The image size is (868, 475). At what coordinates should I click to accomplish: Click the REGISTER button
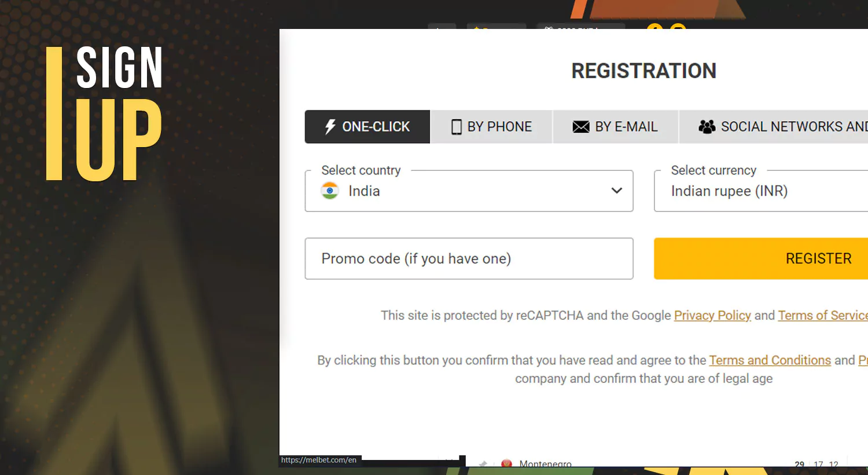pyautogui.click(x=818, y=258)
